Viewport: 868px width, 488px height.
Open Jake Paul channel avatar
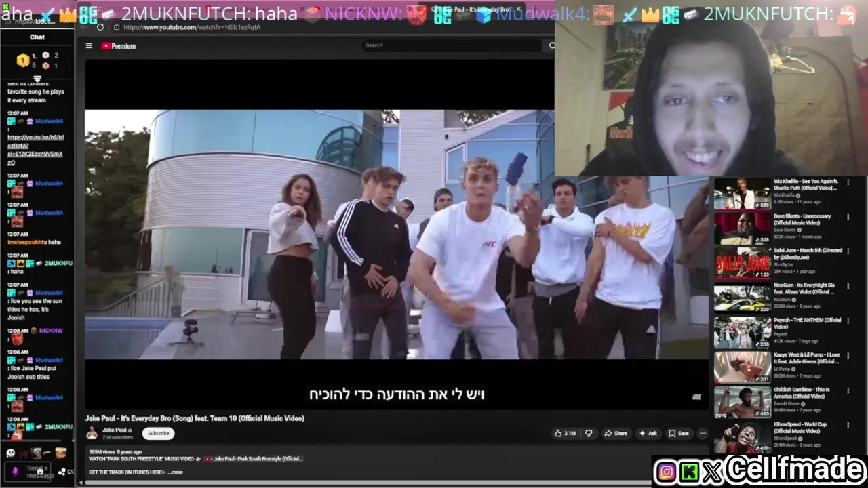coord(92,433)
